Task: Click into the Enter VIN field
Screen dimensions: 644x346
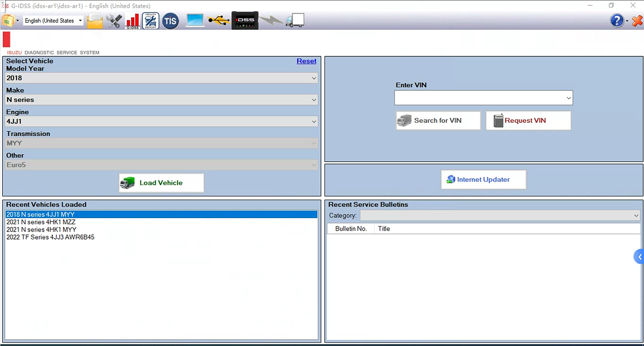Action: tap(479, 98)
